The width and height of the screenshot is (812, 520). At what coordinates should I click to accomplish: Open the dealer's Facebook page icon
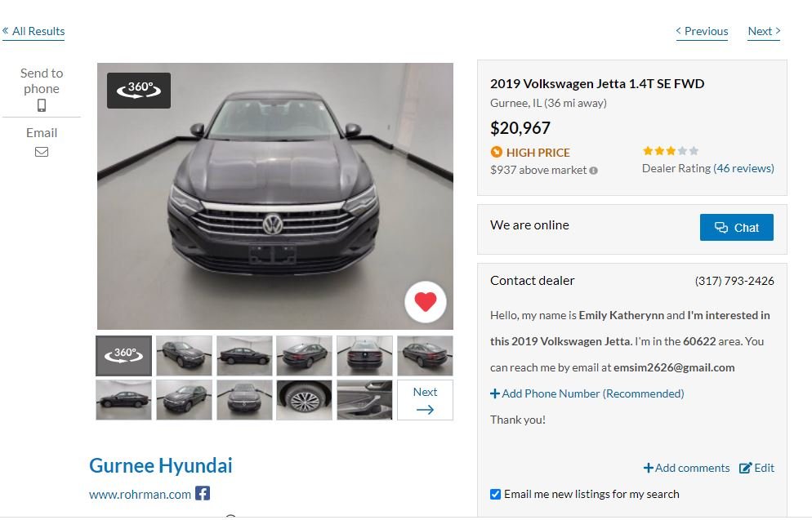203,493
